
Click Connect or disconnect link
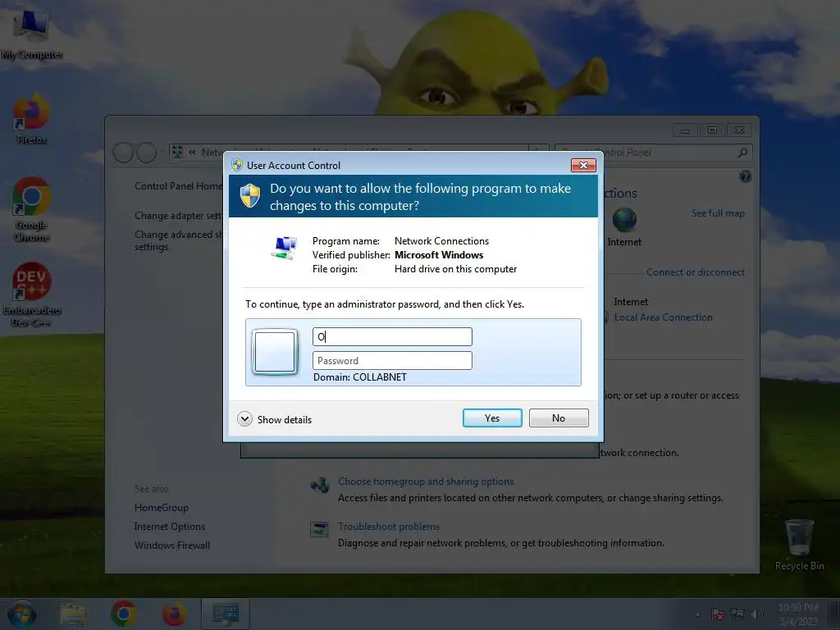pos(696,272)
